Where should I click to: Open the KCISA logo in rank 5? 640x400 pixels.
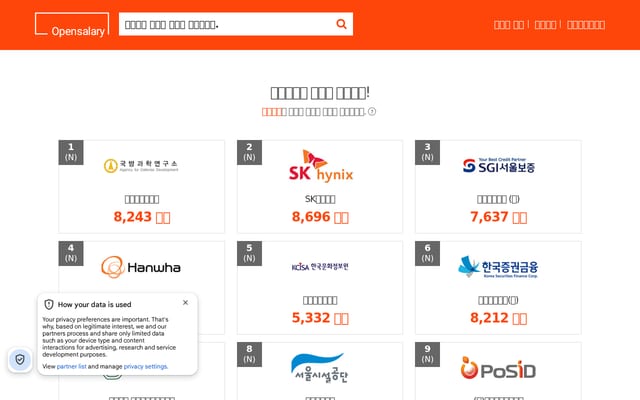point(320,267)
